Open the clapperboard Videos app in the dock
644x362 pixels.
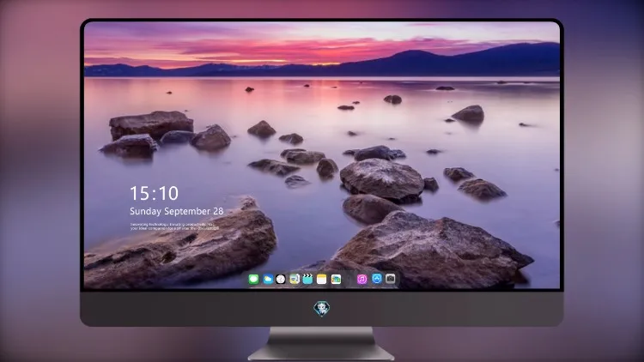coord(307,280)
